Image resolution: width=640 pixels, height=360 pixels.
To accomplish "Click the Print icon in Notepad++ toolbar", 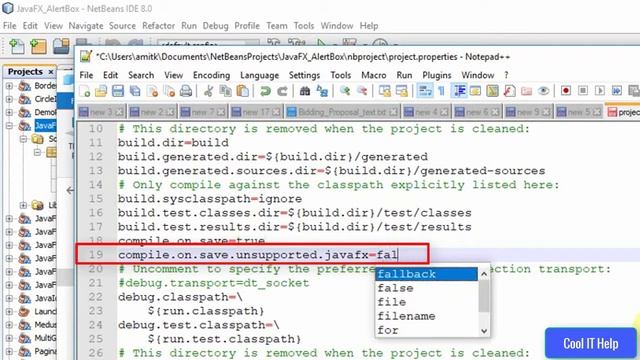I will coord(186,91).
